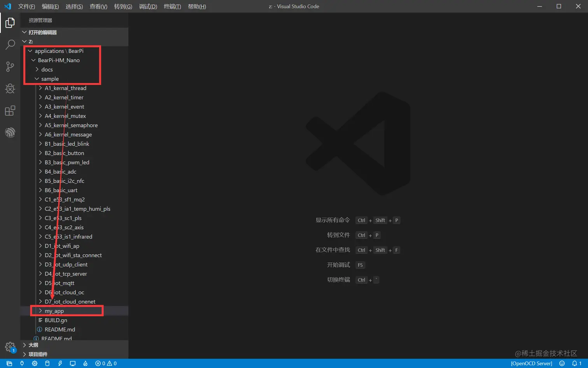Image resolution: width=588 pixels, height=368 pixels.
Task: Expand the D5_iot_mqtt folder
Action: pos(74,283)
